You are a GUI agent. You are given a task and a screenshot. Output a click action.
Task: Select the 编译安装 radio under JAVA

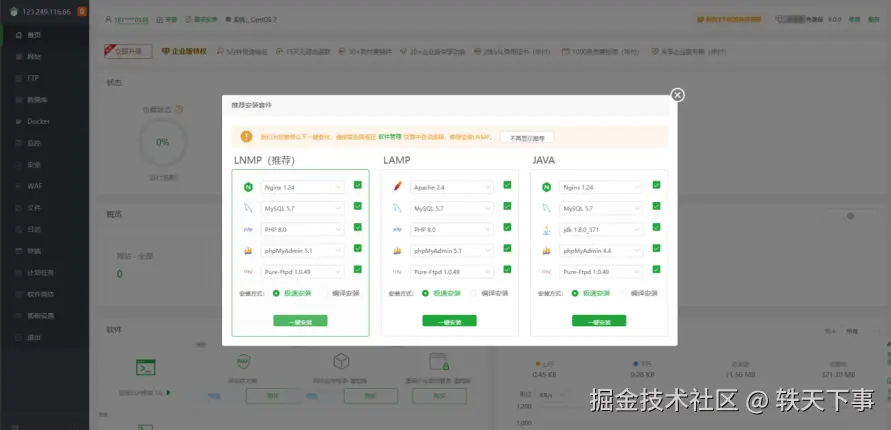[x=623, y=293]
